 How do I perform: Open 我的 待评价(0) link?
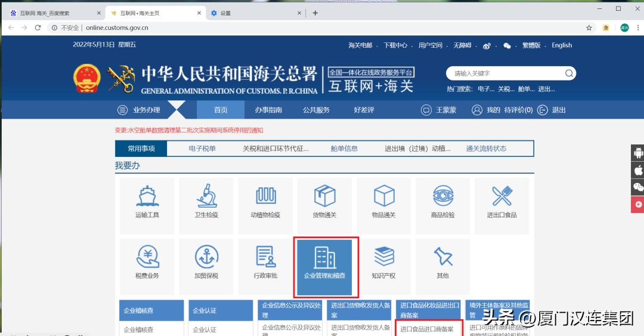(x=510, y=110)
